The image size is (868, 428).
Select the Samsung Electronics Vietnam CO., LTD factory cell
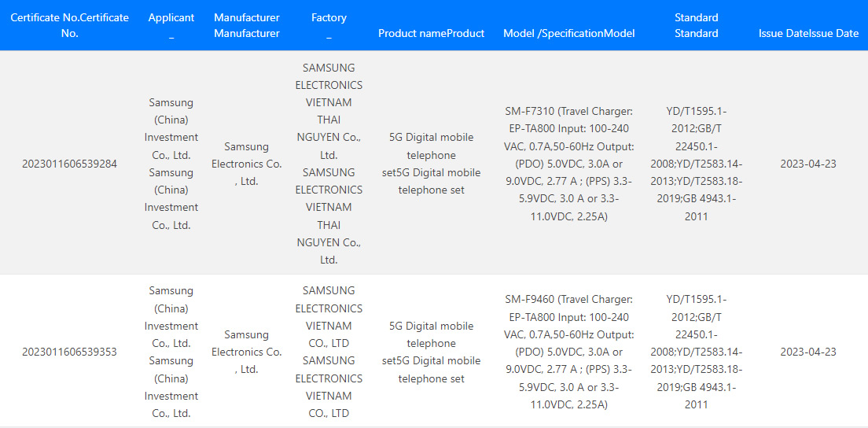pos(329,352)
